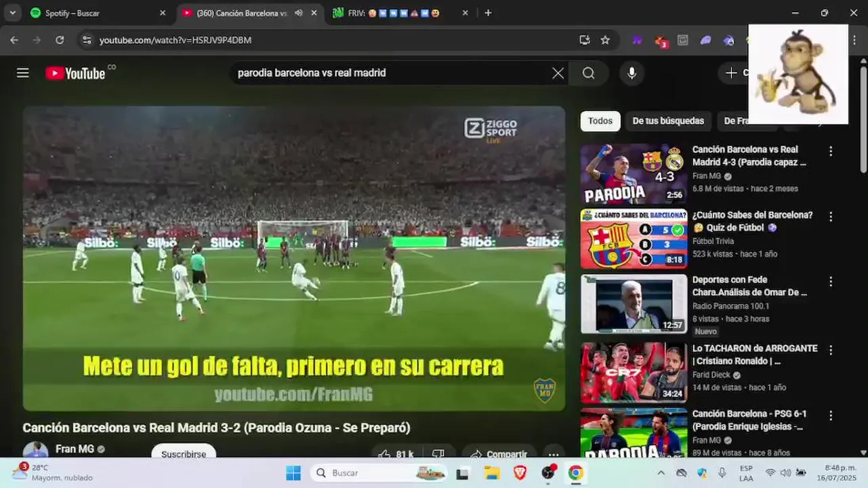Open Farid Dieck channel link
868x488 pixels.
point(711,375)
